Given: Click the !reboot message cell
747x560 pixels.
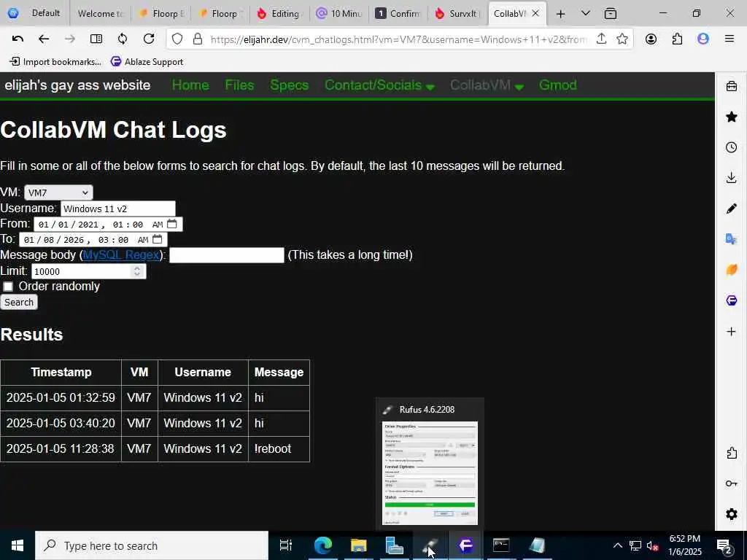Looking at the screenshot, I should [279, 448].
